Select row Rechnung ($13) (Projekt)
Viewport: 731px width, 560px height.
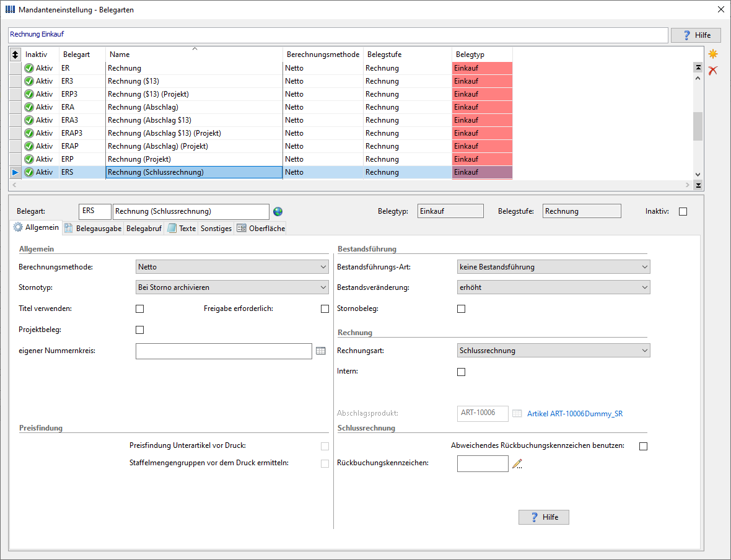(261, 94)
